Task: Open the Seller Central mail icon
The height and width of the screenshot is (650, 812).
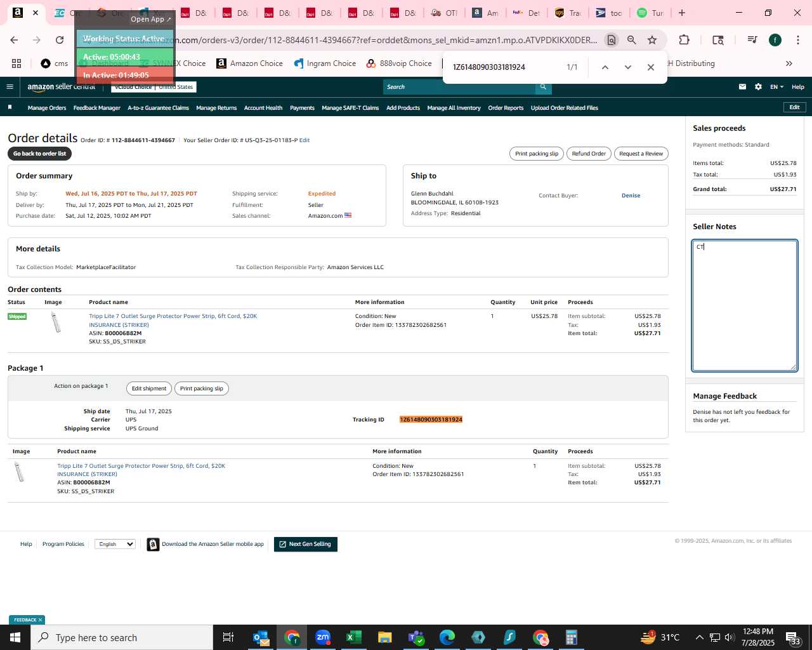Action: (742, 87)
